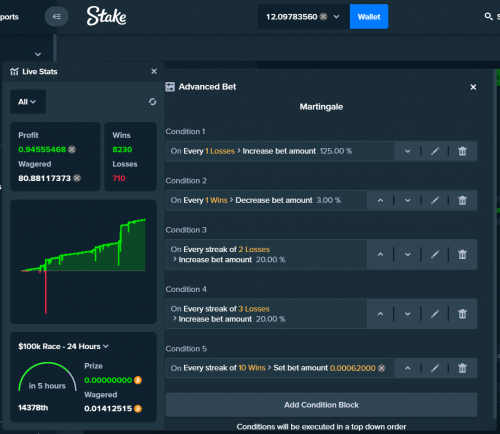The width and height of the screenshot is (500, 434).
Task: Move Condition 2 down
Action: pyautogui.click(x=407, y=200)
